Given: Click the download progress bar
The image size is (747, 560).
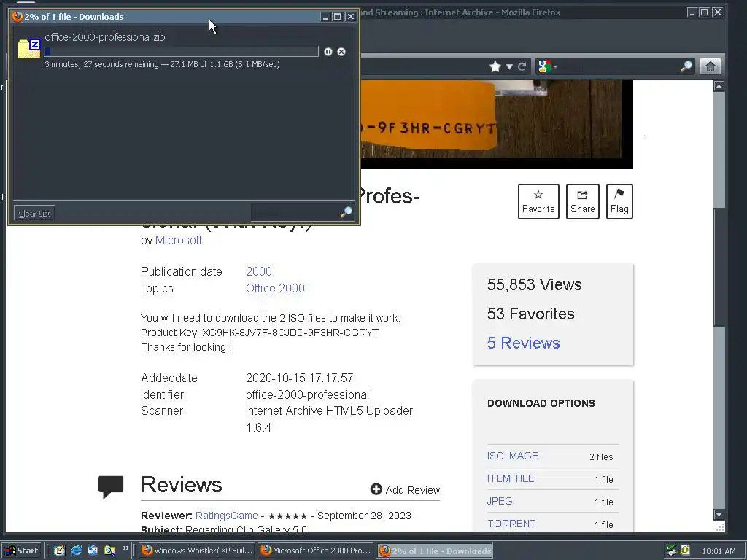Looking at the screenshot, I should click(181, 52).
